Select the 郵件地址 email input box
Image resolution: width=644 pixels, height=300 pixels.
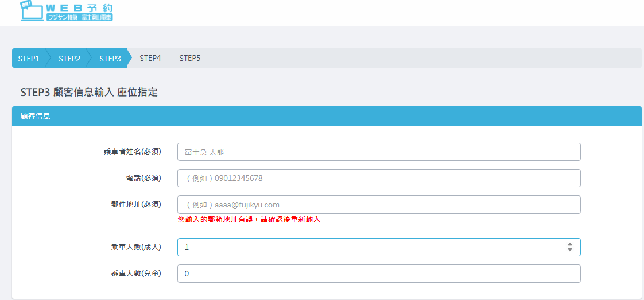379,205
